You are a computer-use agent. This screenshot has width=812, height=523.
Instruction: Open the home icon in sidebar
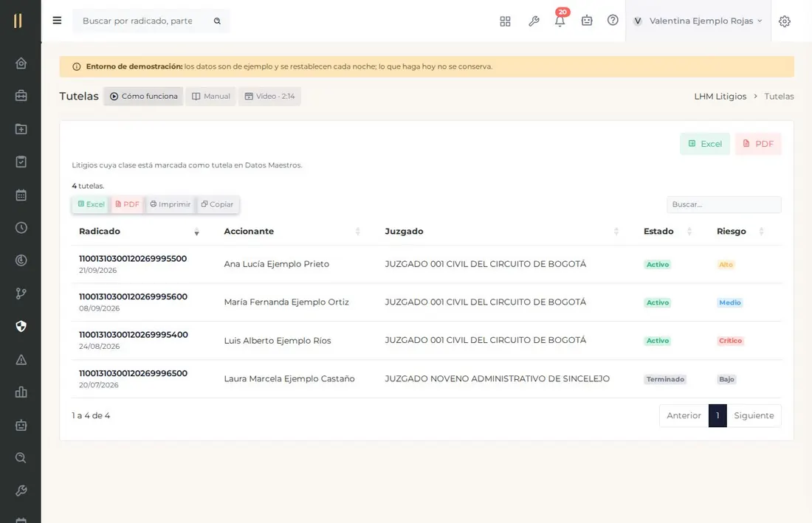point(21,63)
